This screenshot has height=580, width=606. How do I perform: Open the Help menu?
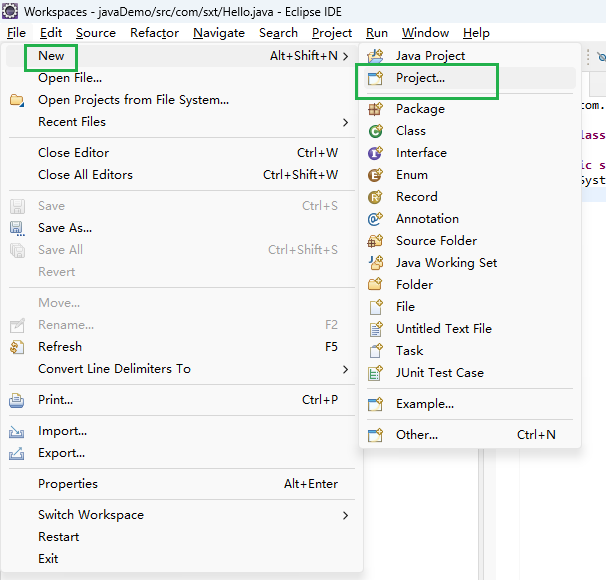[476, 33]
